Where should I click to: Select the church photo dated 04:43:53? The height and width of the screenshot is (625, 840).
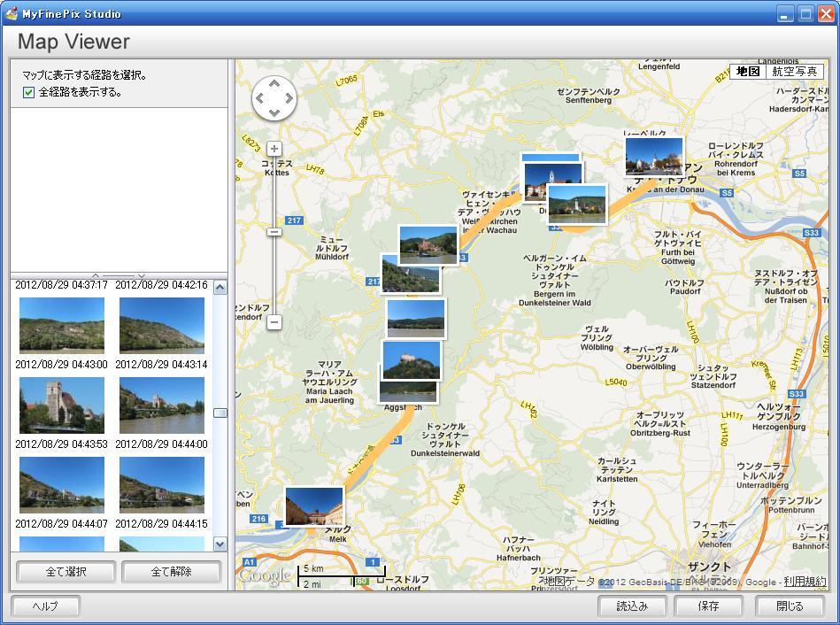62,405
